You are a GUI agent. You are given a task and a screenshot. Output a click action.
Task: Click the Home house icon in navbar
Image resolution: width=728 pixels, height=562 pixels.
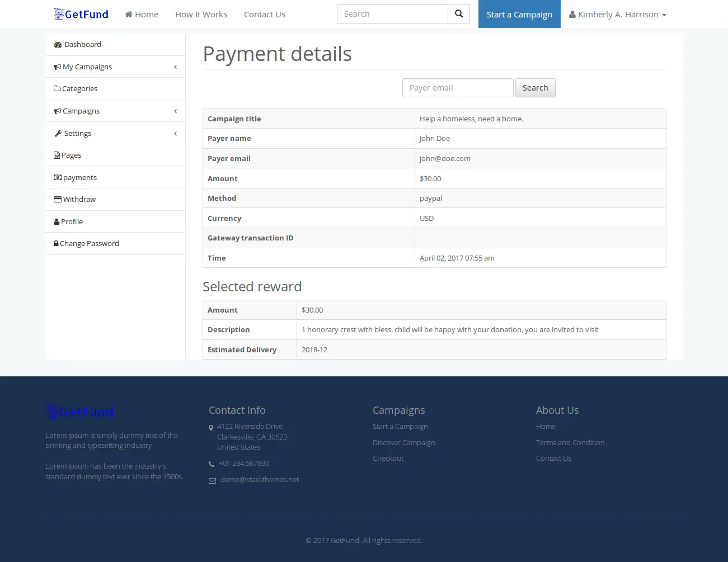(x=129, y=15)
